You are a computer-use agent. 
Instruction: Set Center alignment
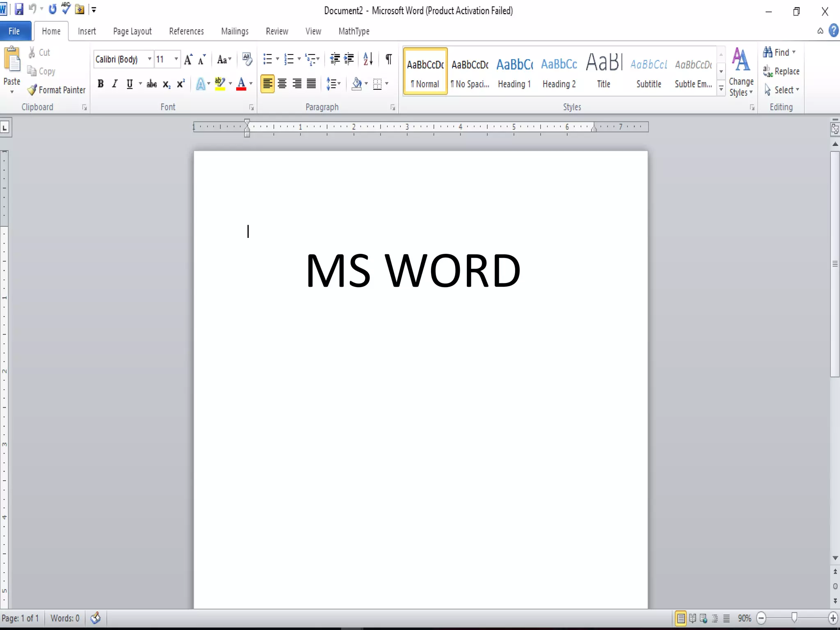pyautogui.click(x=282, y=84)
